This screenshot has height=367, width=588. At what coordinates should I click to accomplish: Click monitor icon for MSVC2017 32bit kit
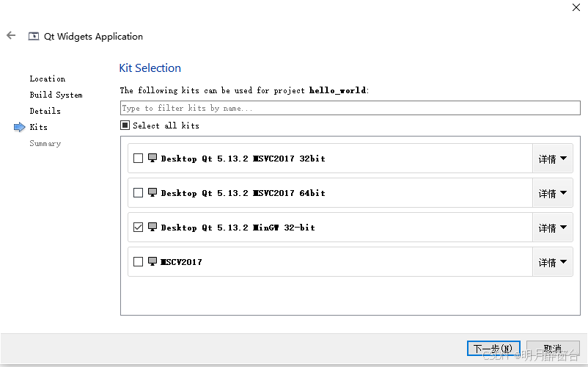pyautogui.click(x=152, y=158)
